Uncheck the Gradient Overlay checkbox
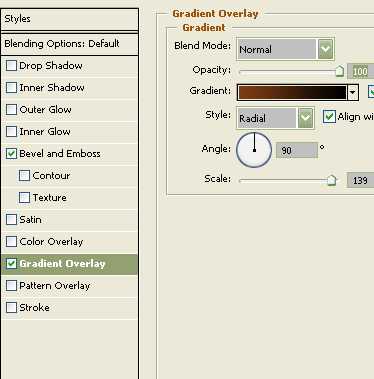The width and height of the screenshot is (374, 379). [11, 264]
